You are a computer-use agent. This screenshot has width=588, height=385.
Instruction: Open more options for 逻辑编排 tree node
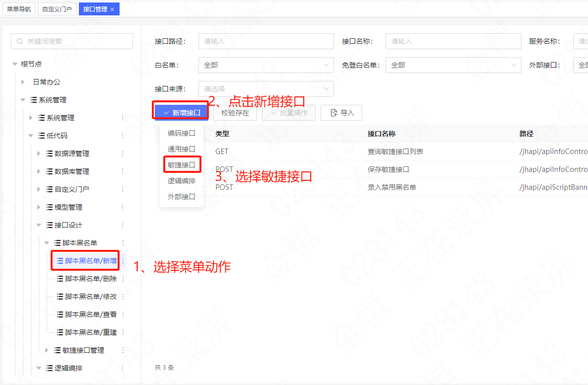point(123,368)
